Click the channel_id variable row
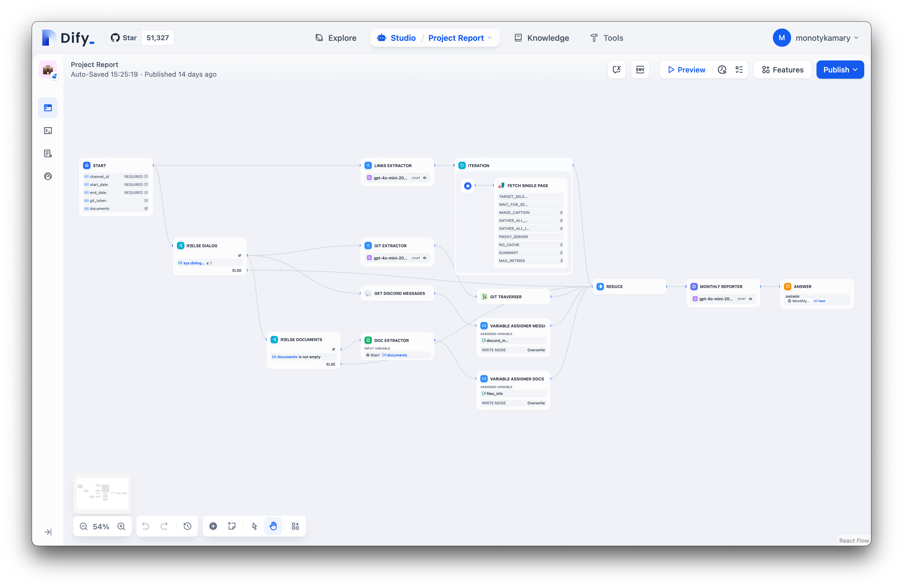The image size is (903, 588). click(x=116, y=177)
